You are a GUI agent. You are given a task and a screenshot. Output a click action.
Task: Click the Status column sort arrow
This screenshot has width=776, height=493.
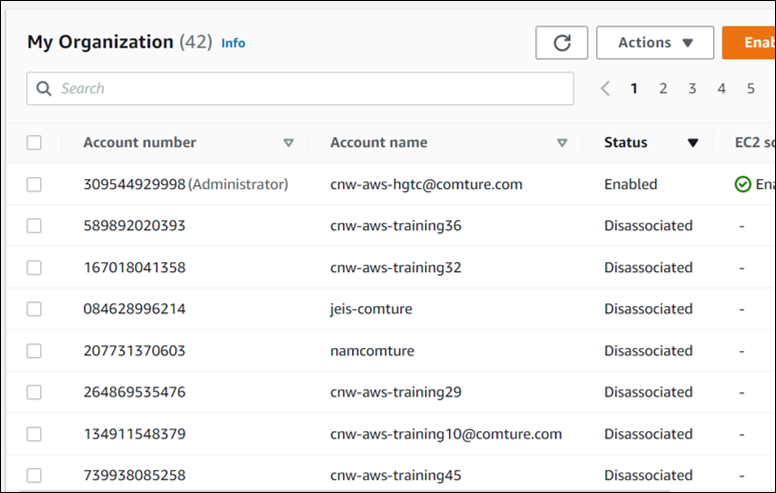pyautogui.click(x=692, y=143)
